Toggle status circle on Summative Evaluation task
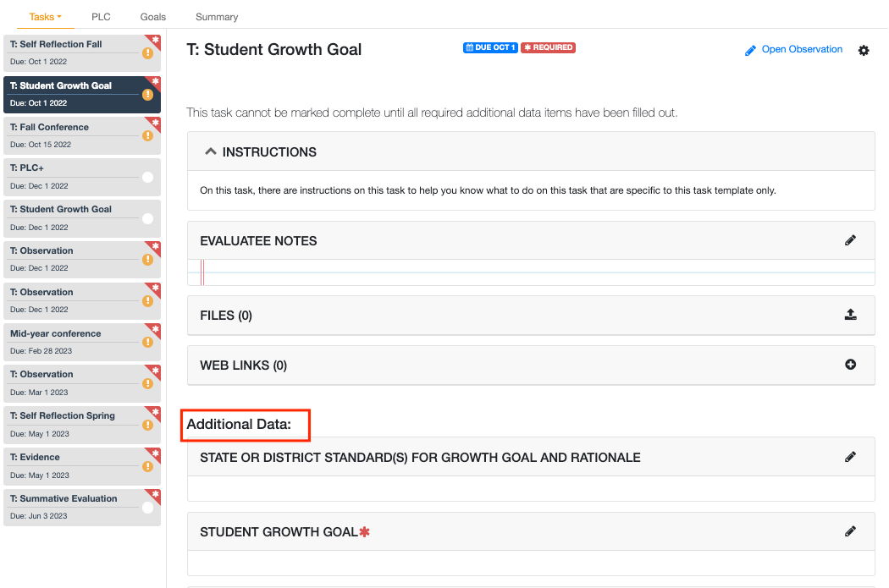 147,508
